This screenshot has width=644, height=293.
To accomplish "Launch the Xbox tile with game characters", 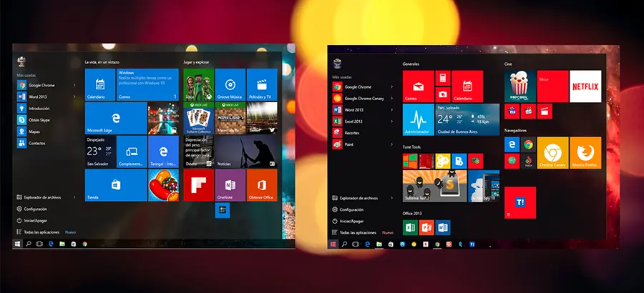I will pos(198,84).
